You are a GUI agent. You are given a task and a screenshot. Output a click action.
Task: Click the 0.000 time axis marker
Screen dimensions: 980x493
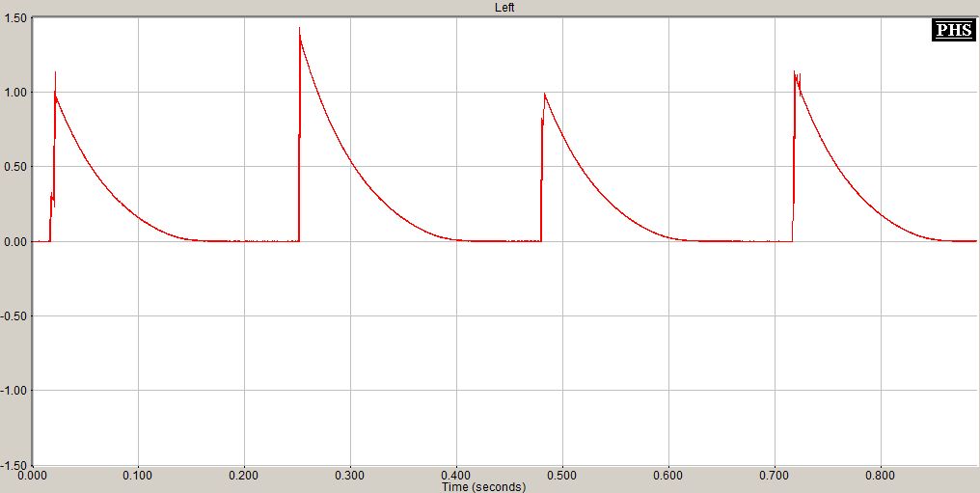(x=33, y=476)
